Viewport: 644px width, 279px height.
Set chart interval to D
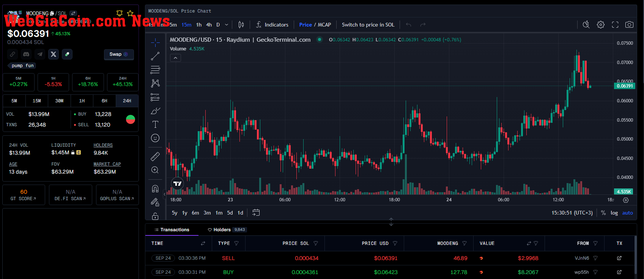pyautogui.click(x=218, y=25)
